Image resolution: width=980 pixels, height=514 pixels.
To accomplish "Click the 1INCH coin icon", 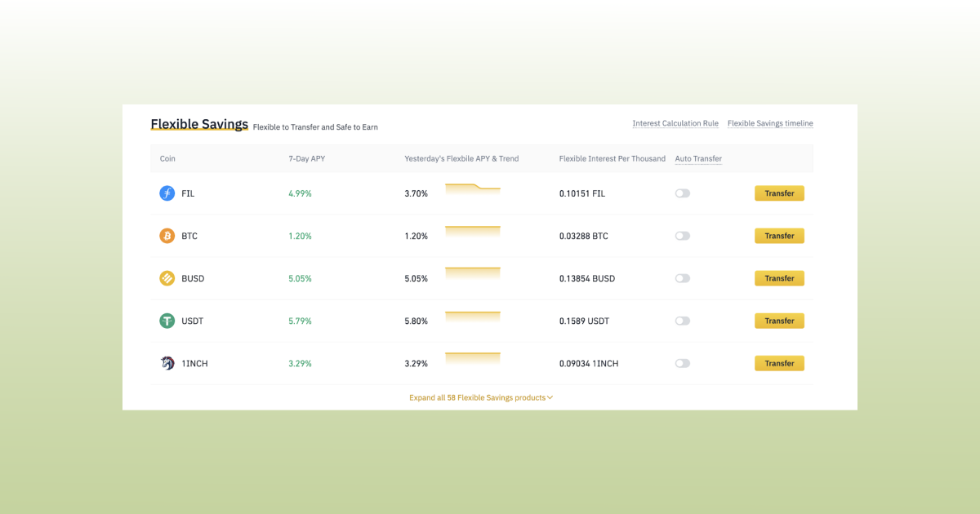I will (x=167, y=363).
